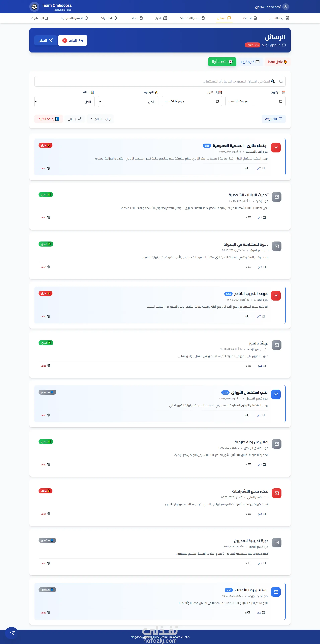Open the الإحصائيات statistics nav item

click(40, 18)
